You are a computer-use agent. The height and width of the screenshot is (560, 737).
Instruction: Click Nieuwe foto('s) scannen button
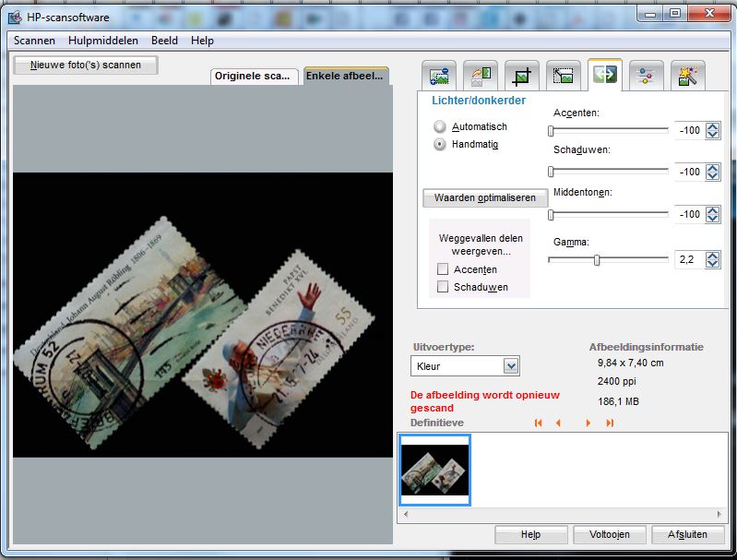click(x=86, y=65)
